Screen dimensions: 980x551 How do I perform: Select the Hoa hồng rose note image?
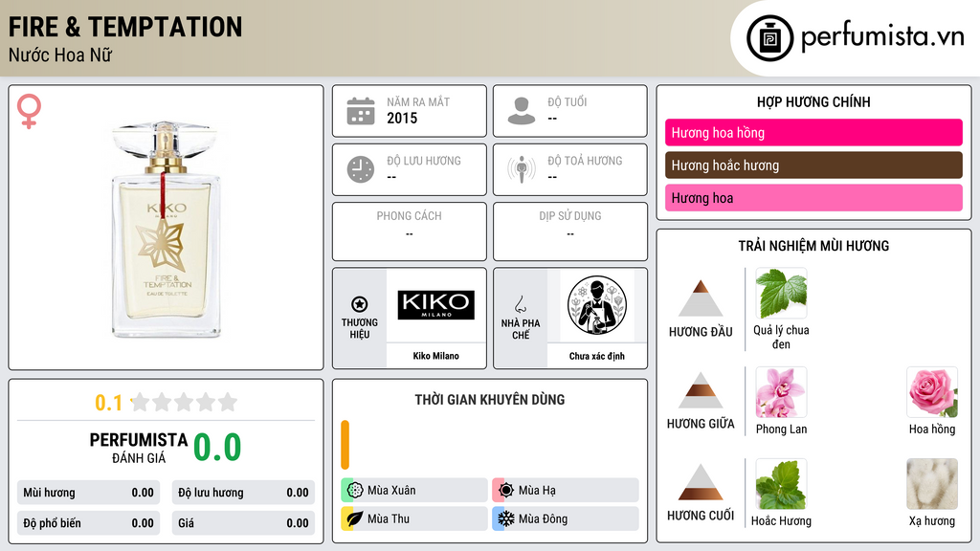tap(932, 392)
